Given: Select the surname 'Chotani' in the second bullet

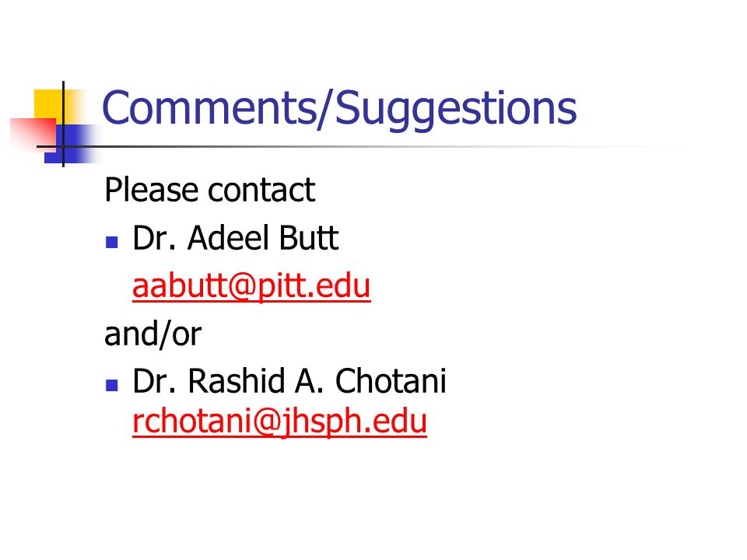Looking at the screenshot, I should [391, 380].
